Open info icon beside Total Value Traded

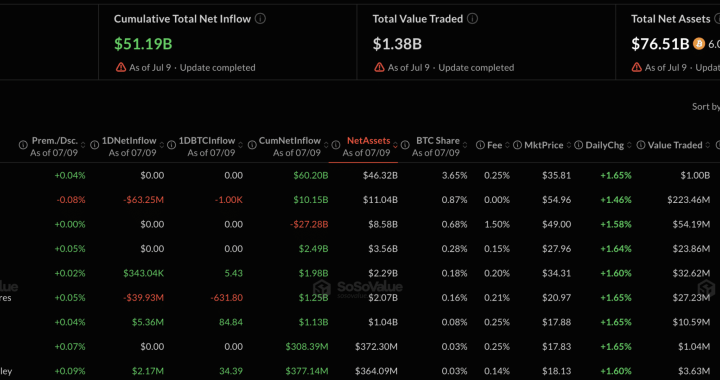click(x=472, y=19)
